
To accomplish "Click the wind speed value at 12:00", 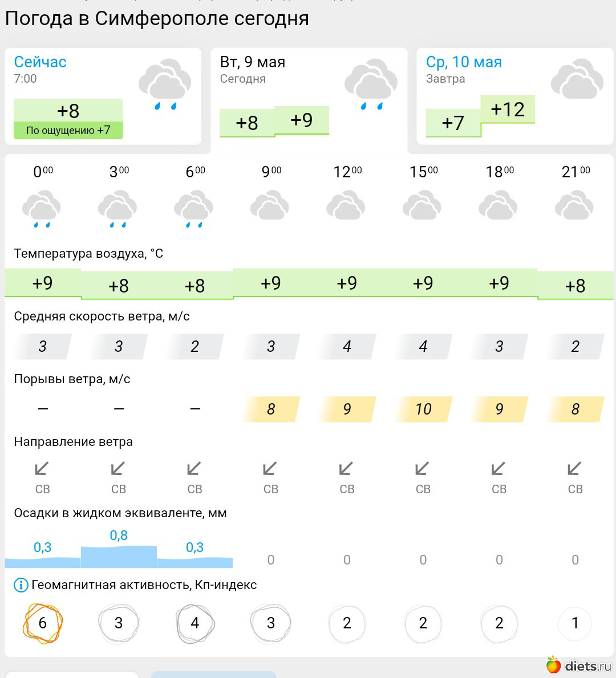I will pos(347,346).
